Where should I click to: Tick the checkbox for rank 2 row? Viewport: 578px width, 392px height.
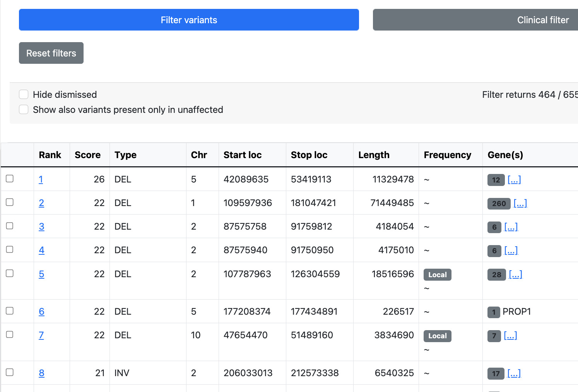pyautogui.click(x=10, y=202)
